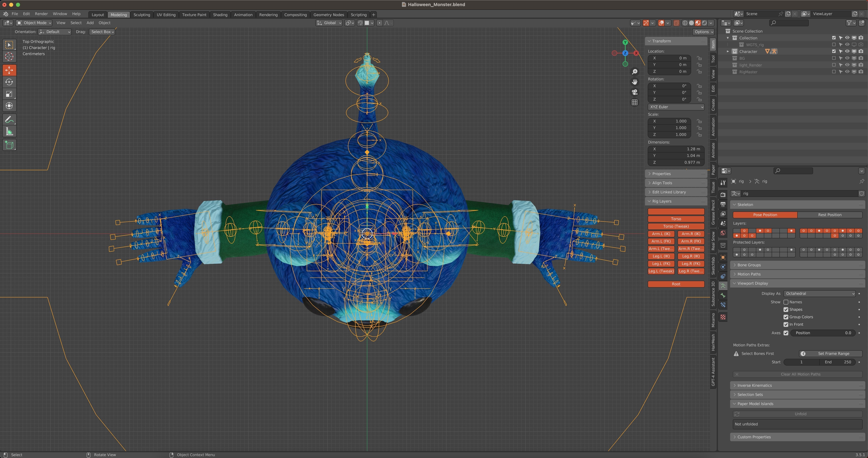Switch to Wireframe shading
Screen dimensions: 868x458
pos(685,23)
